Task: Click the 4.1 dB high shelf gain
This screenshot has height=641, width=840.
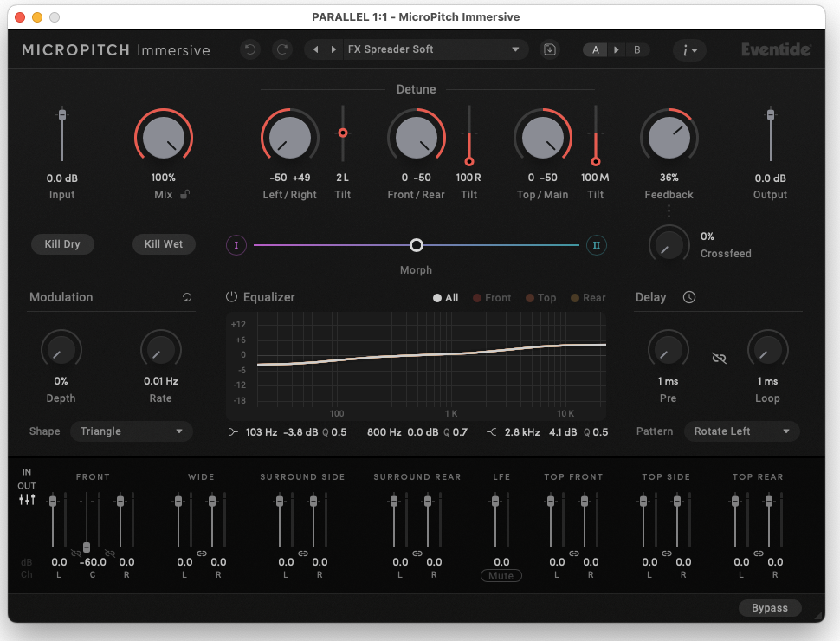Action: (563, 432)
